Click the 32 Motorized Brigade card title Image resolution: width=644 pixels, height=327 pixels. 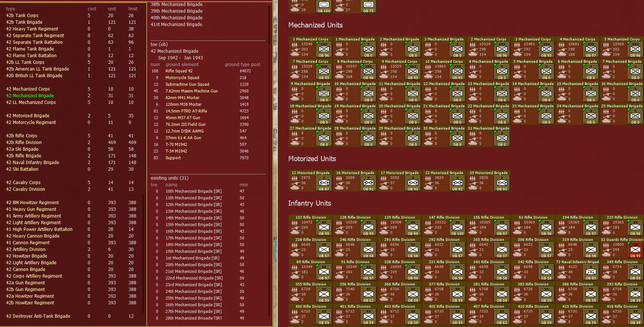click(x=444, y=173)
